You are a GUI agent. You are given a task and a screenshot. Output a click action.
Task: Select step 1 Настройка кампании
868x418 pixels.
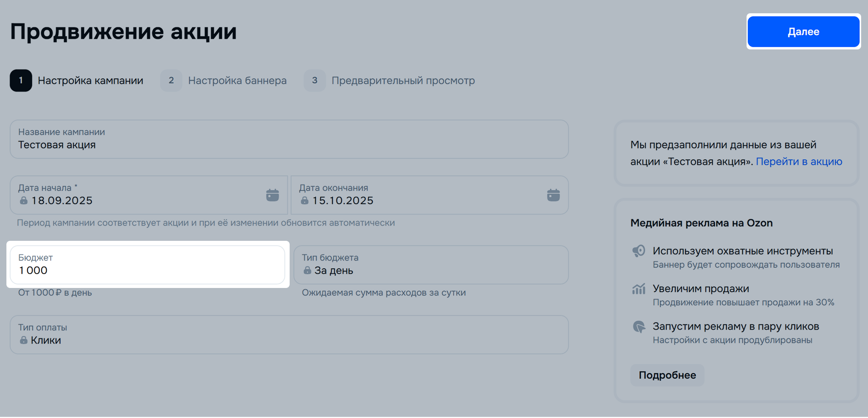click(x=77, y=81)
